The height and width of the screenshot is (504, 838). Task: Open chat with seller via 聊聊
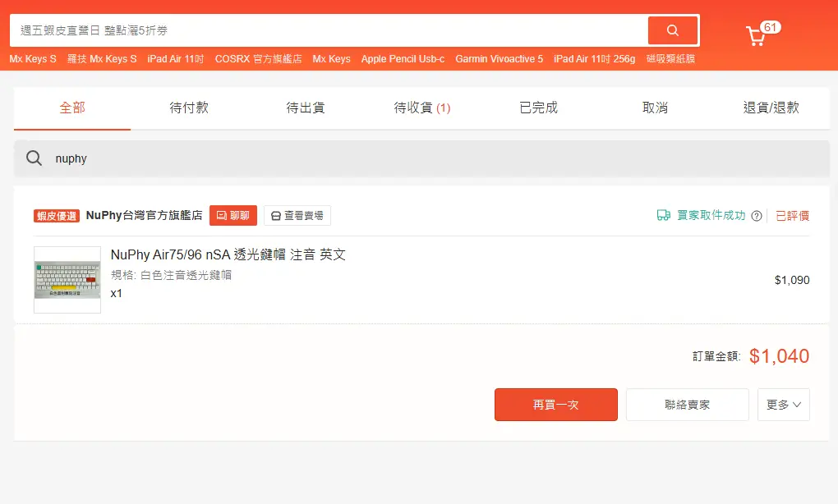(x=233, y=215)
